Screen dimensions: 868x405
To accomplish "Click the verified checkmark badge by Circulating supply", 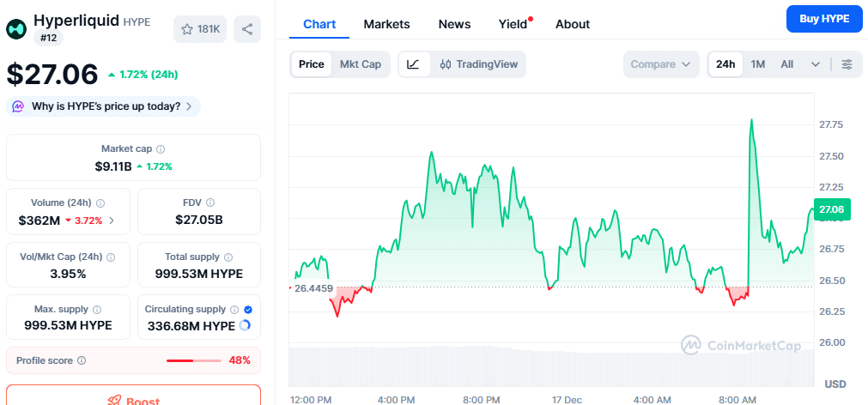I will (x=248, y=309).
